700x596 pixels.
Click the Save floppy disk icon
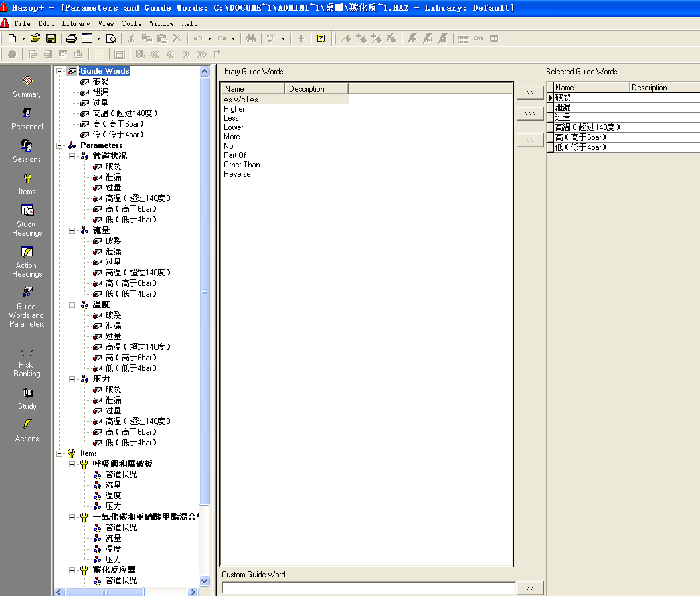(51, 38)
